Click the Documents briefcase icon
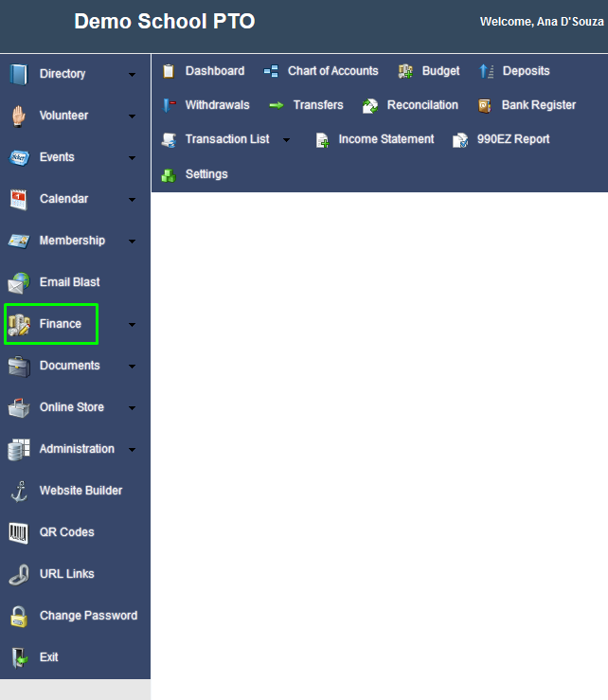This screenshot has width=608, height=700. (x=19, y=366)
